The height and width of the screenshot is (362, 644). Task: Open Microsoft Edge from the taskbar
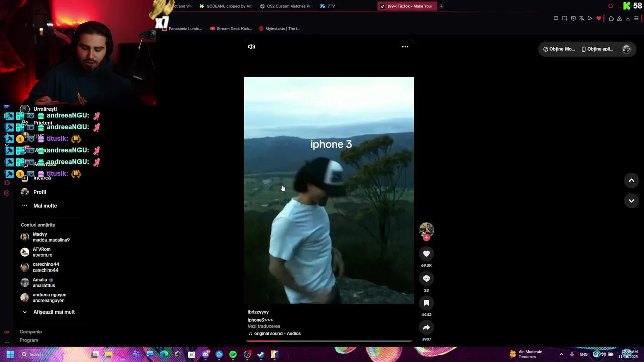click(x=164, y=354)
